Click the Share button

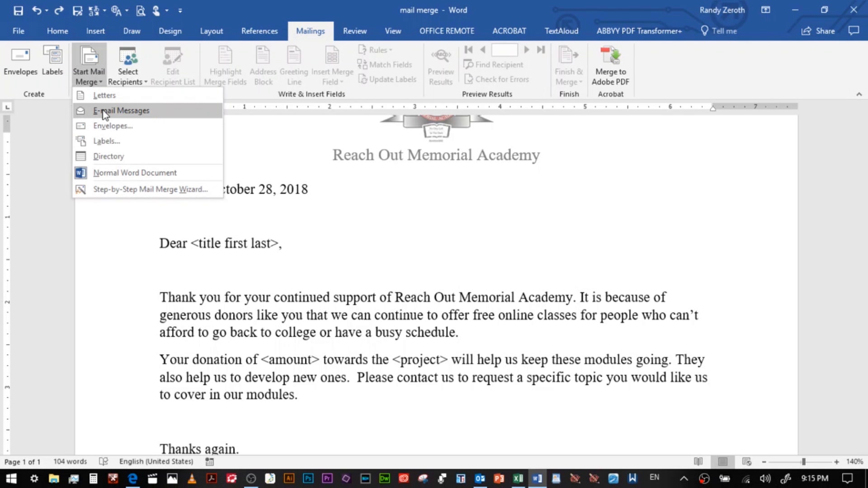point(818,31)
